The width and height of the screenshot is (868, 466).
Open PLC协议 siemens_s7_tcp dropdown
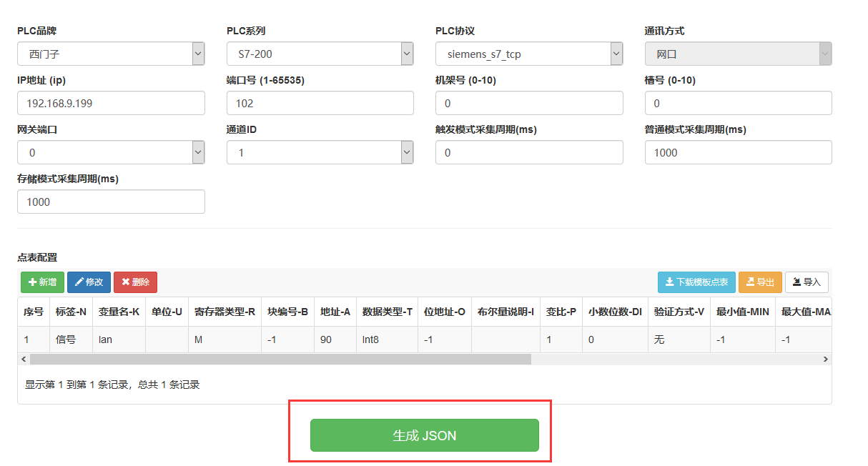[x=528, y=54]
